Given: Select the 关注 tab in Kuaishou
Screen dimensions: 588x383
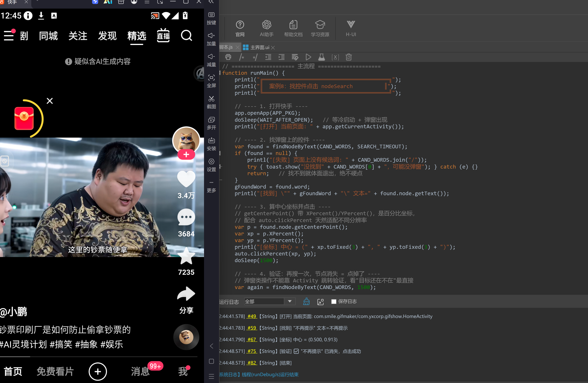Looking at the screenshot, I should point(78,36).
